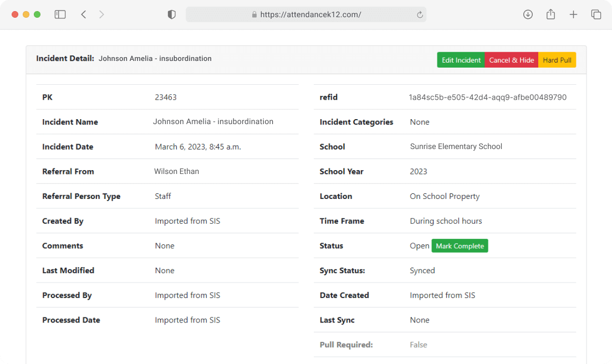Click the yellow Hard Pull button
This screenshot has width=612, height=364.
point(557,60)
